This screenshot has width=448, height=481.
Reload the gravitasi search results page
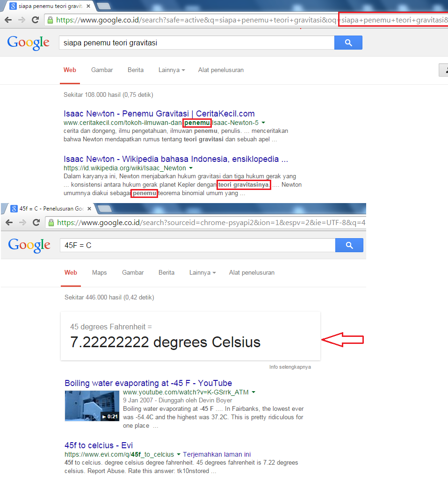[35, 20]
